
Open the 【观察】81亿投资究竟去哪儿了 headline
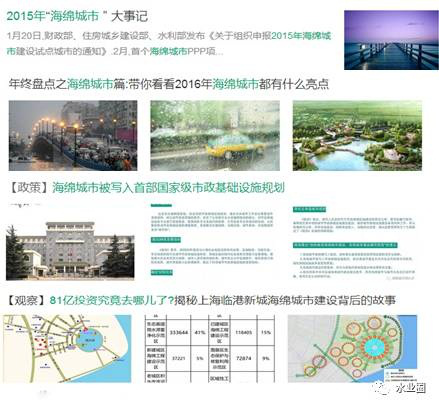click(201, 301)
